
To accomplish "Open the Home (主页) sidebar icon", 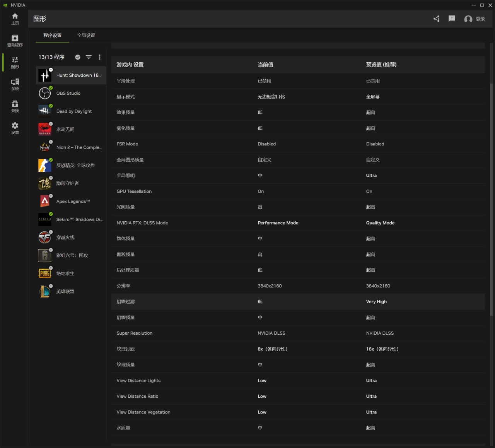I will (x=15, y=16).
